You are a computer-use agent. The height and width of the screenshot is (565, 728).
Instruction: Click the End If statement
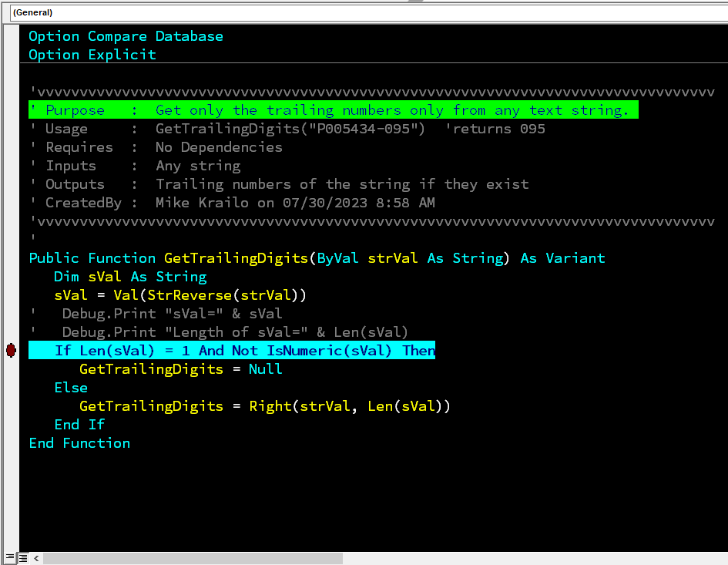click(79, 425)
